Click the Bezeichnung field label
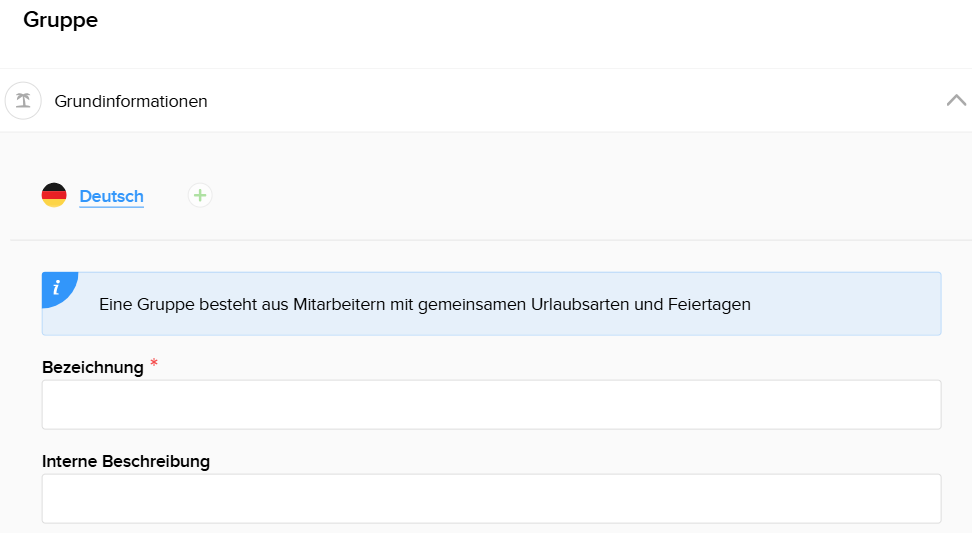 click(x=93, y=367)
